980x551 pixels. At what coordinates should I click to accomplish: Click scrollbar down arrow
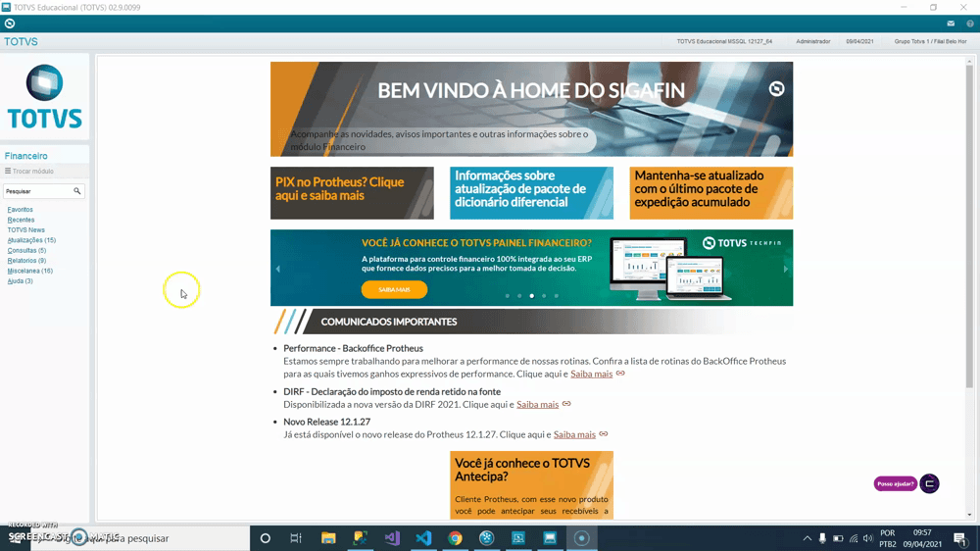969,515
